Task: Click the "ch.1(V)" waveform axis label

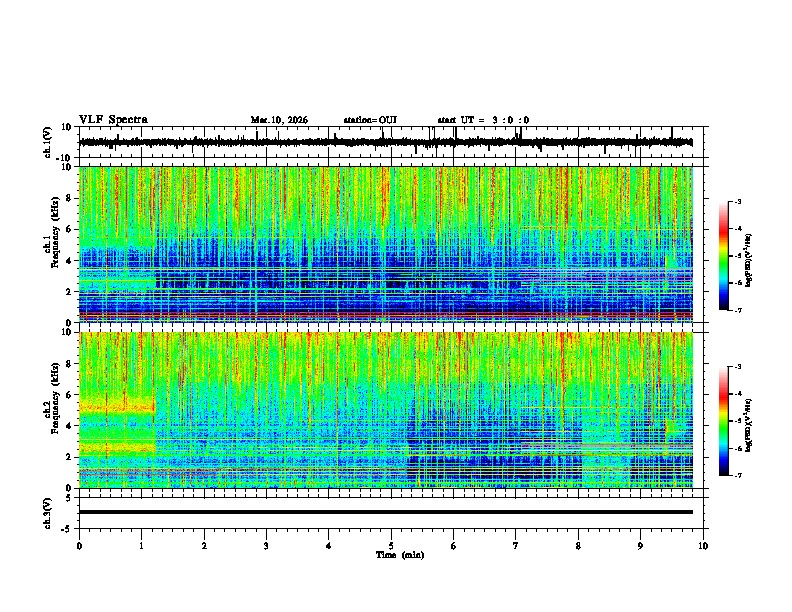Action: [x=48, y=142]
